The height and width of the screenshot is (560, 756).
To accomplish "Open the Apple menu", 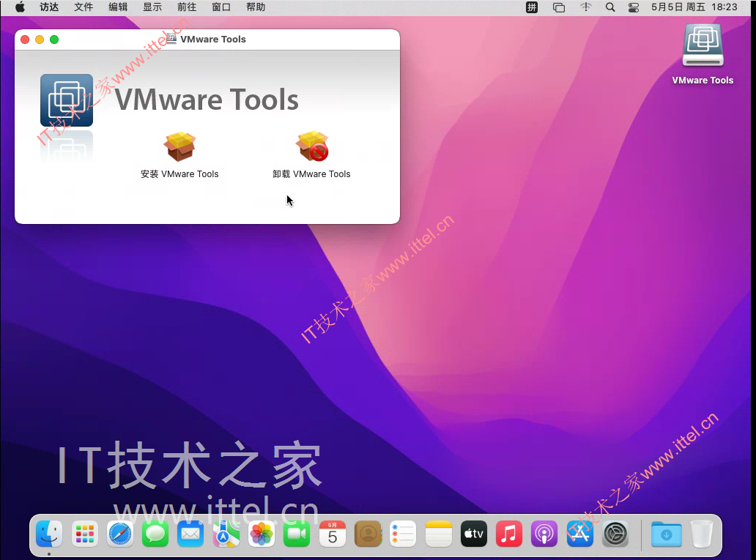I will (x=20, y=7).
